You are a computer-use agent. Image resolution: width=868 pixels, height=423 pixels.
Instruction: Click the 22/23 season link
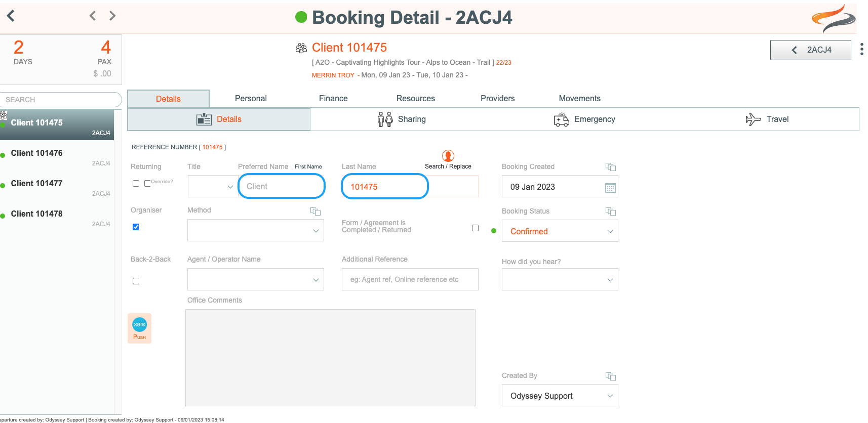(504, 63)
